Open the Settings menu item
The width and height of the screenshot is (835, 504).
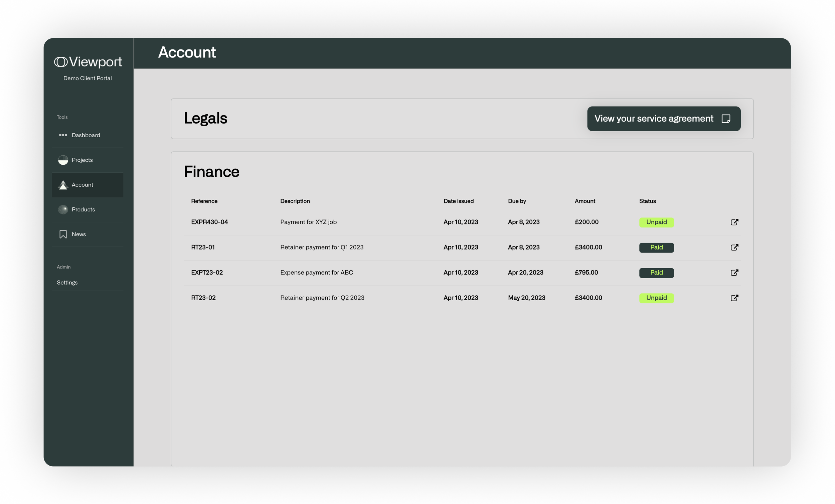(x=67, y=282)
